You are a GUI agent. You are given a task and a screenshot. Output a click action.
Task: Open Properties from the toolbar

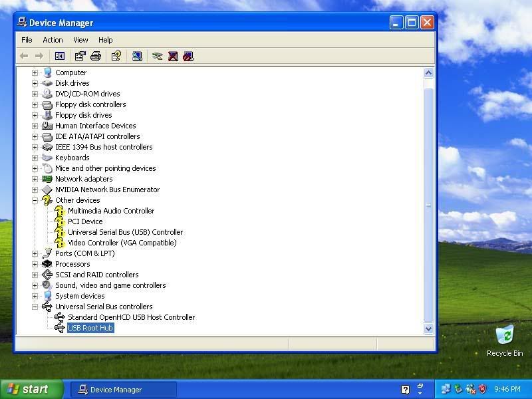click(x=80, y=57)
